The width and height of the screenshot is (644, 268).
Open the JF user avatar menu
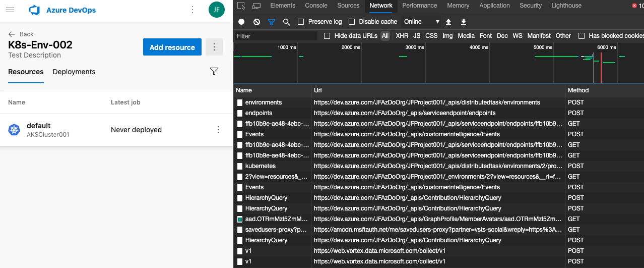[216, 10]
